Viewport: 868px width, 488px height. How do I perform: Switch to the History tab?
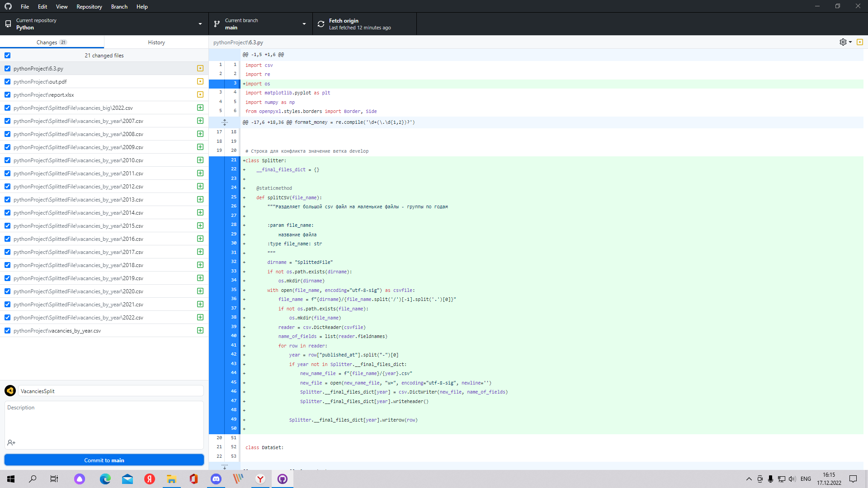156,42
